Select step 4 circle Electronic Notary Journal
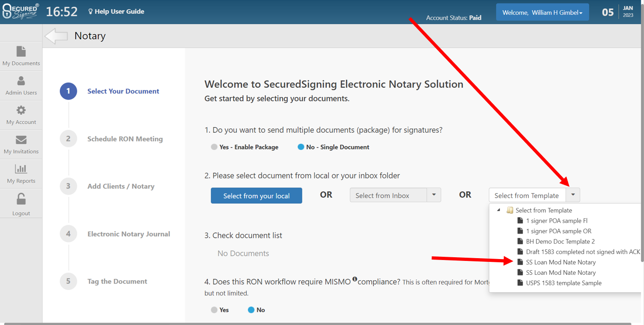This screenshot has height=325, width=644. (68, 234)
